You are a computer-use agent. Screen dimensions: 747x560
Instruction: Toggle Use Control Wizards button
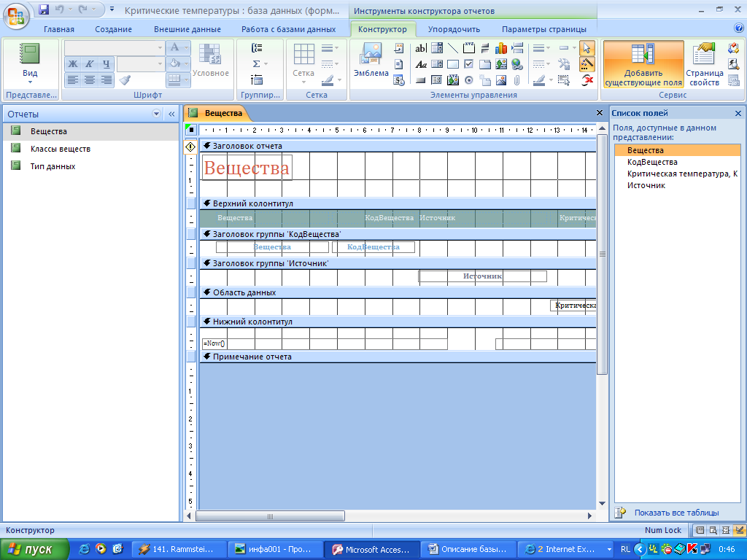(x=587, y=64)
